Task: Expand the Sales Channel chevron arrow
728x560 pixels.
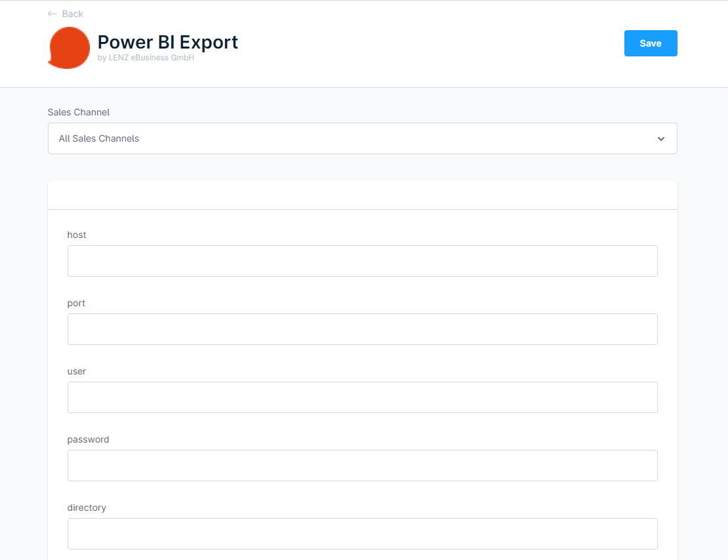Action: (x=660, y=139)
